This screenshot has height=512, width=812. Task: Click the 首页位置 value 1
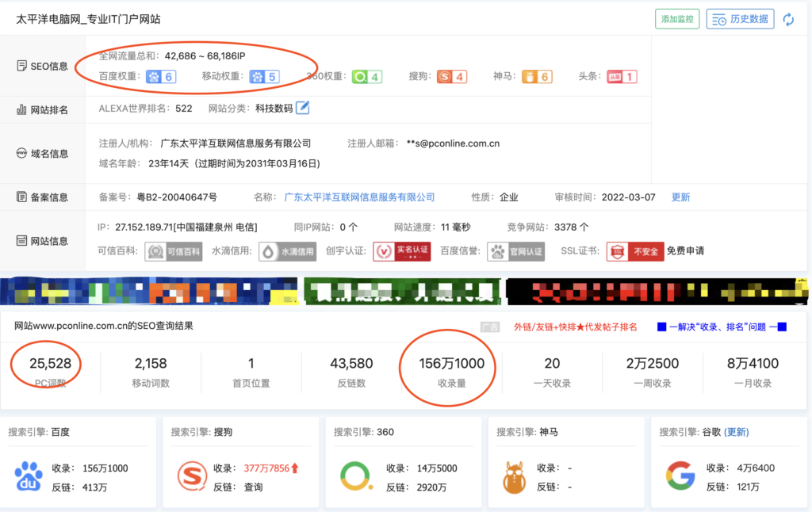point(251,364)
